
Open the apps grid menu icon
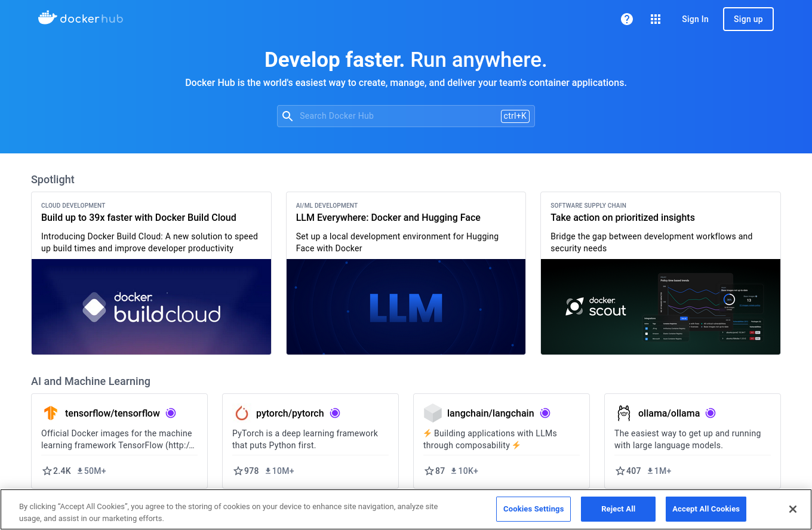click(656, 19)
